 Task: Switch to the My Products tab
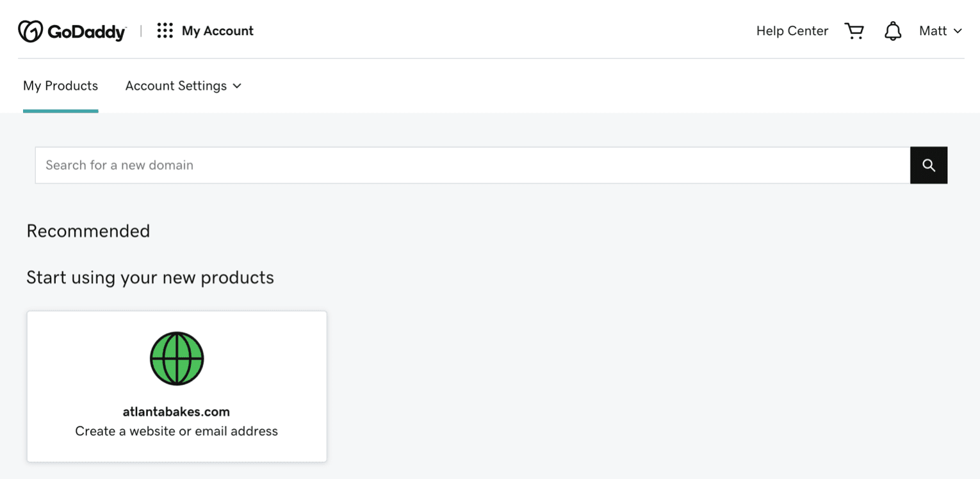coord(61,86)
